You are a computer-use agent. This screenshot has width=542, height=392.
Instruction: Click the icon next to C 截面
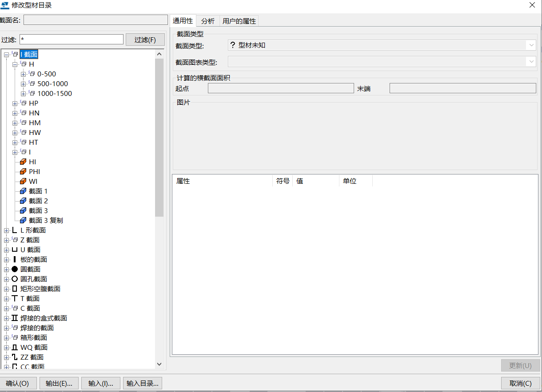[15, 308]
